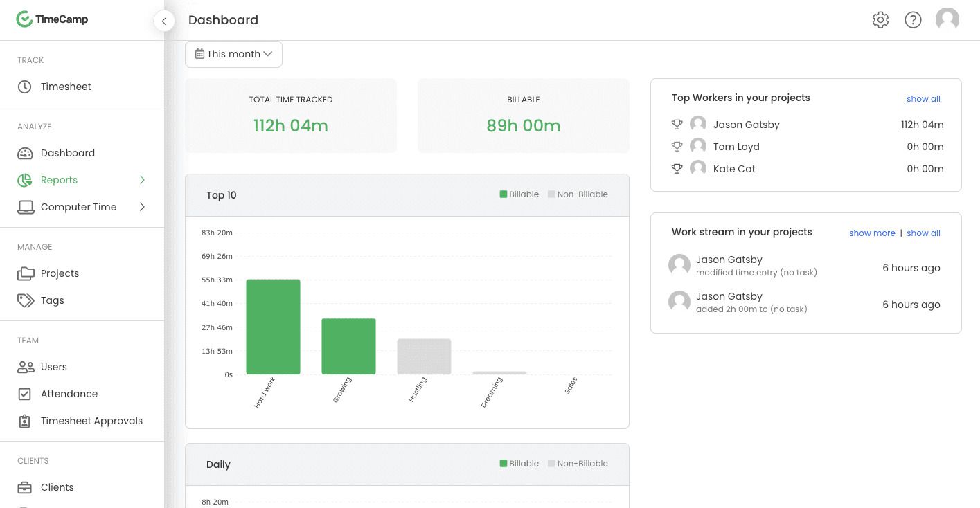Collapse the sidebar with the arrow button
The width and height of the screenshot is (980, 508).
[x=164, y=21]
